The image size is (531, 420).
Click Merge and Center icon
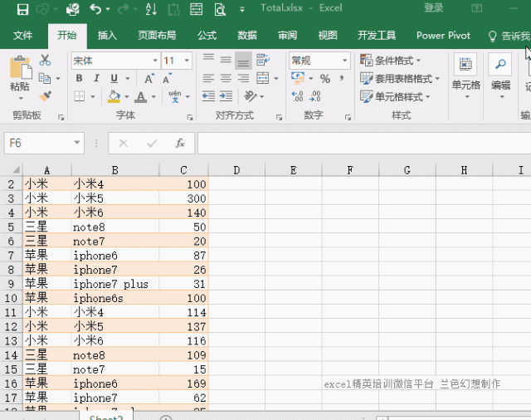click(x=263, y=78)
